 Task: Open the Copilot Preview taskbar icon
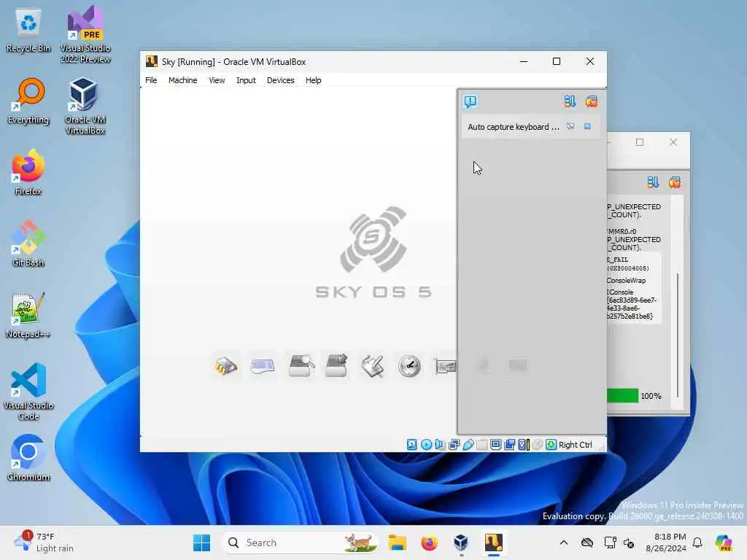pos(724,542)
